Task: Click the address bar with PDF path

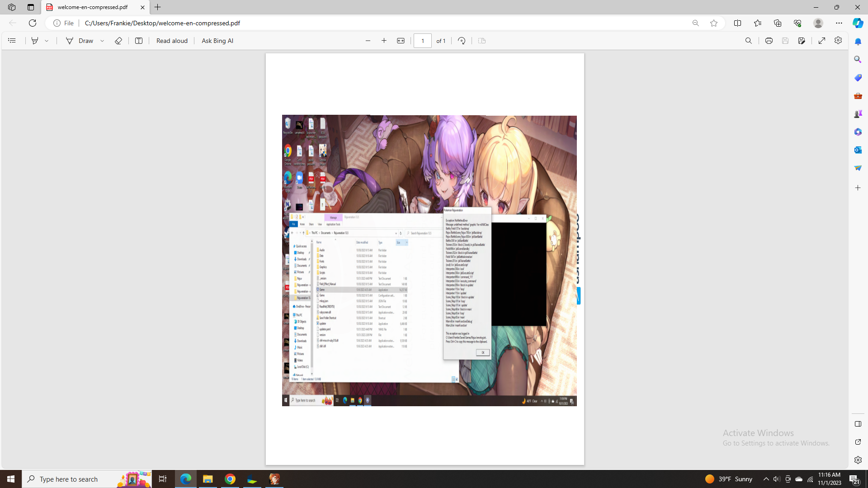Action: (x=384, y=23)
